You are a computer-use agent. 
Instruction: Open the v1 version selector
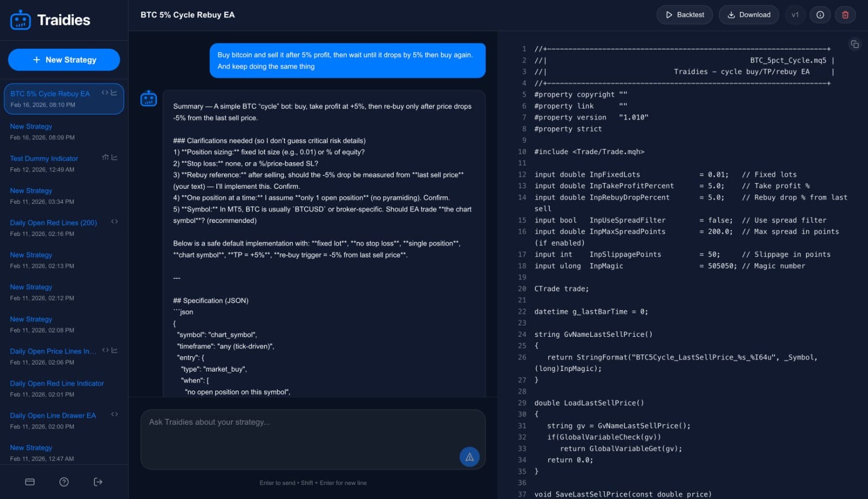795,15
